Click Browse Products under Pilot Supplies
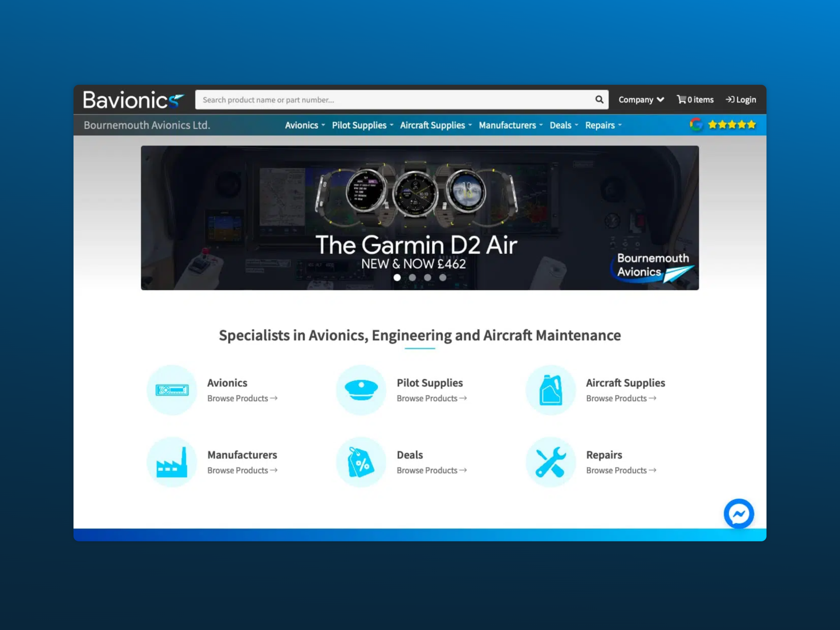 (432, 398)
